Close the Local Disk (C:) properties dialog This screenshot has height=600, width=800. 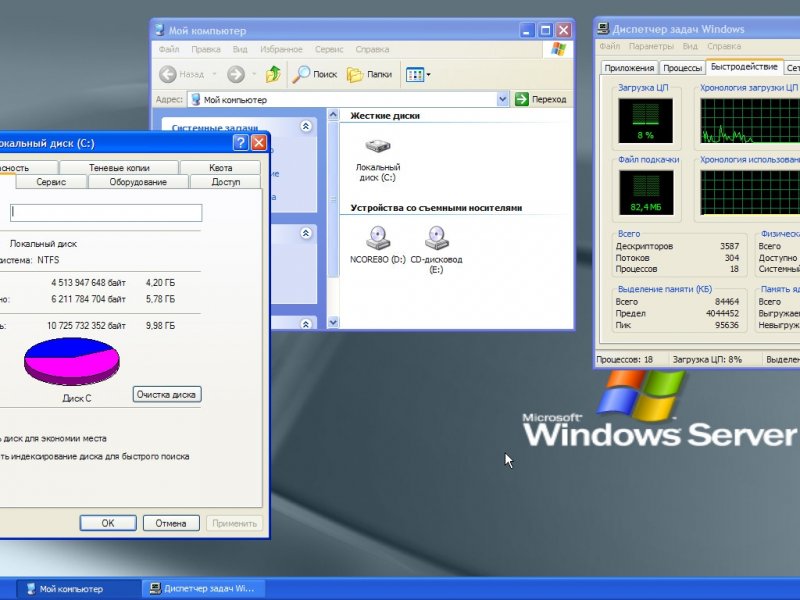(259, 143)
